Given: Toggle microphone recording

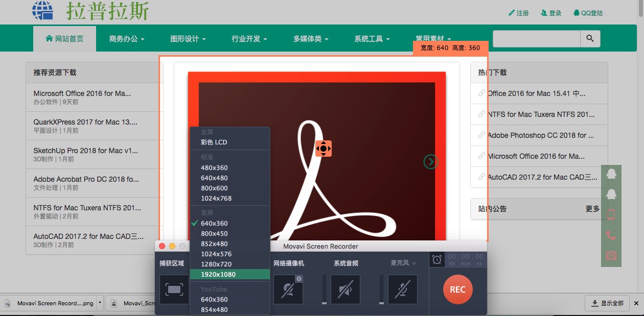Looking at the screenshot, I should pyautogui.click(x=402, y=289).
